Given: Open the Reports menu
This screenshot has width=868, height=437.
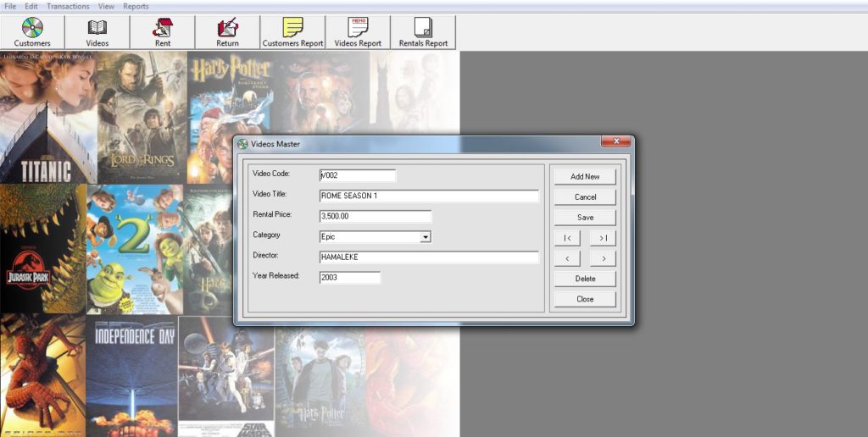Looking at the screenshot, I should coord(136,6).
